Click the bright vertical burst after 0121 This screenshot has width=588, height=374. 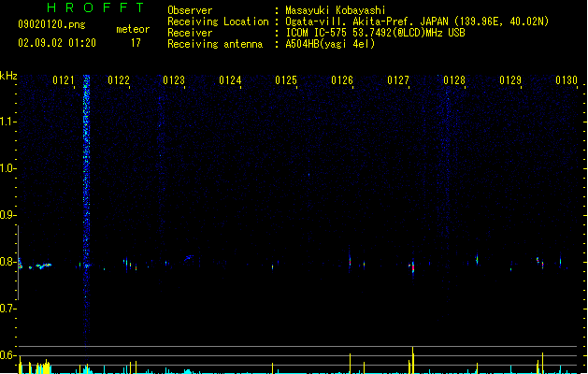pyautogui.click(x=86, y=210)
